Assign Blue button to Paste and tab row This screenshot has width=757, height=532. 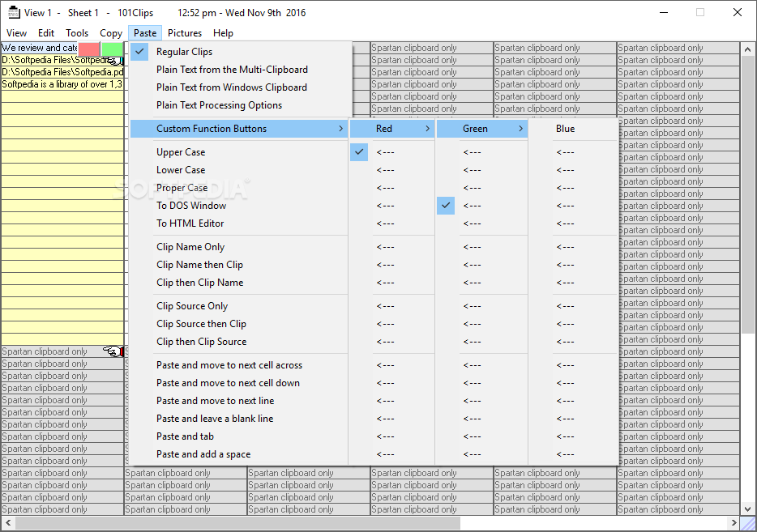[574, 437]
